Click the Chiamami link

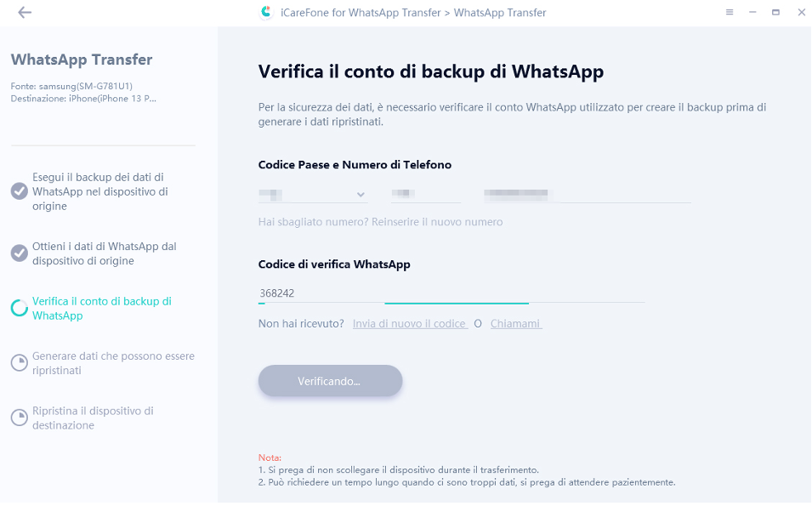coord(516,324)
